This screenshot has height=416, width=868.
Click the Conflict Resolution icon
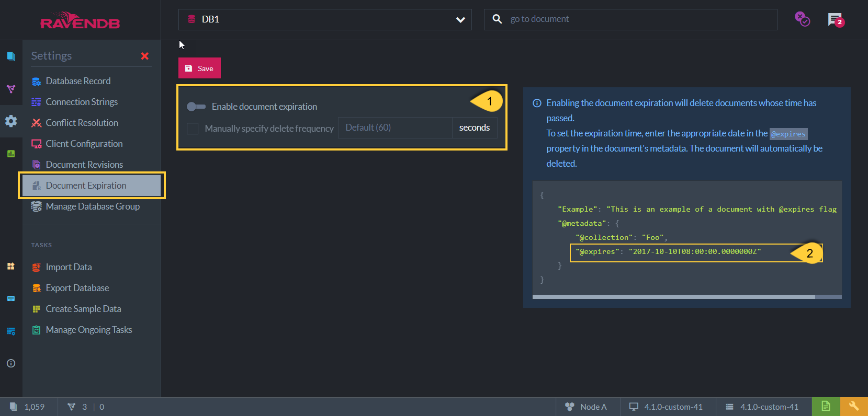36,123
